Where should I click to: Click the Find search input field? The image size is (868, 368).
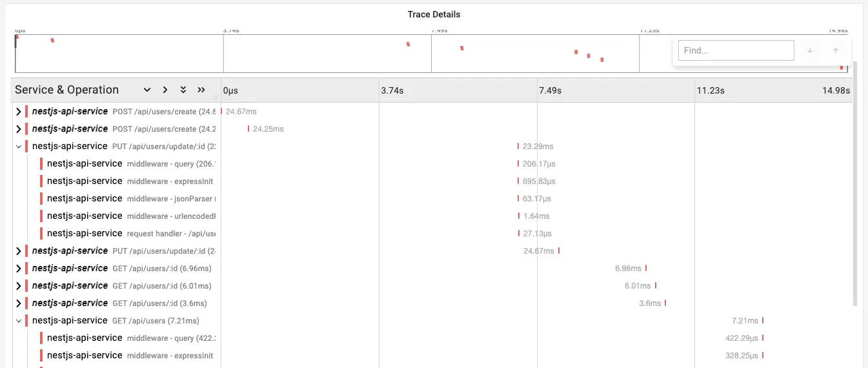pos(736,50)
